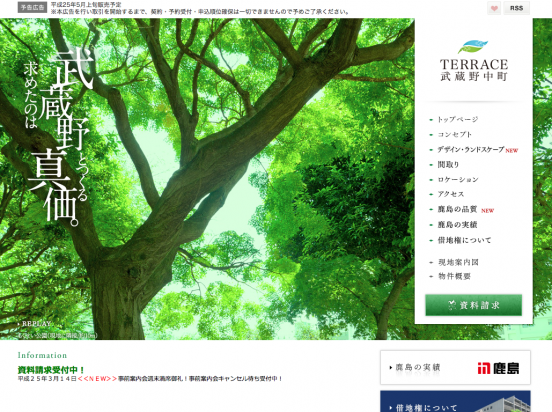
Task: Open the 物件概要 link
Action: point(454,276)
